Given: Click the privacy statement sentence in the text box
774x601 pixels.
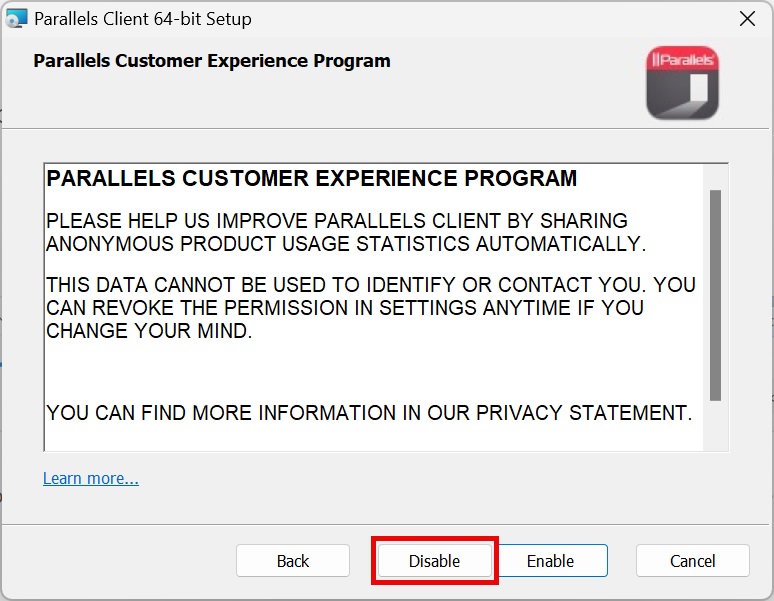Looking at the screenshot, I should coord(369,412).
